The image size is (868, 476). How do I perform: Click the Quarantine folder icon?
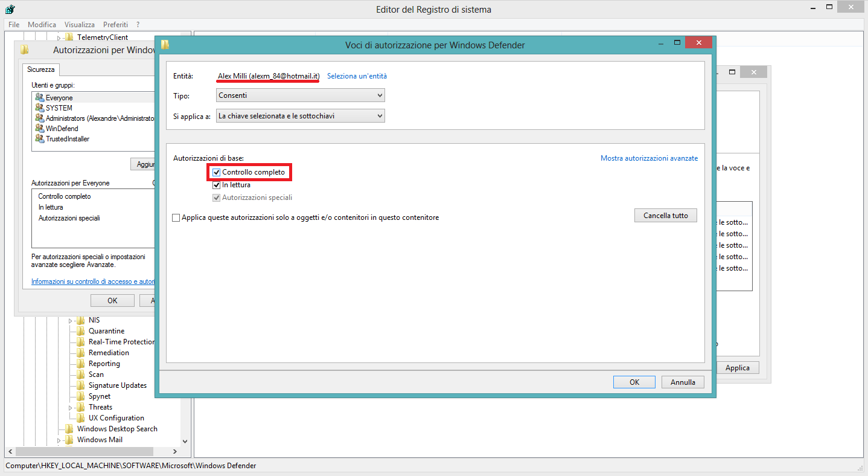click(81, 331)
